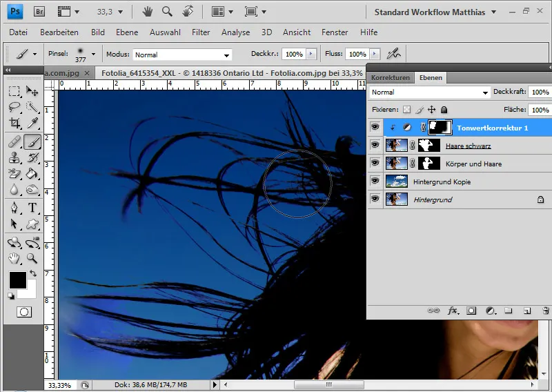Hide Tonwertkorrektur 1 layer visibility
This screenshot has width=552, height=392.
coord(375,127)
